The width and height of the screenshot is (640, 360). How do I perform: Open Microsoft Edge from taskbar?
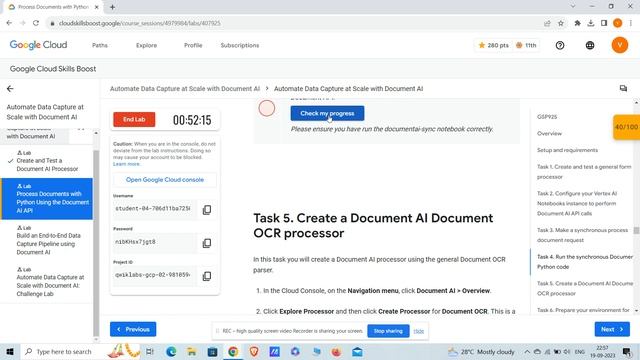(171, 351)
